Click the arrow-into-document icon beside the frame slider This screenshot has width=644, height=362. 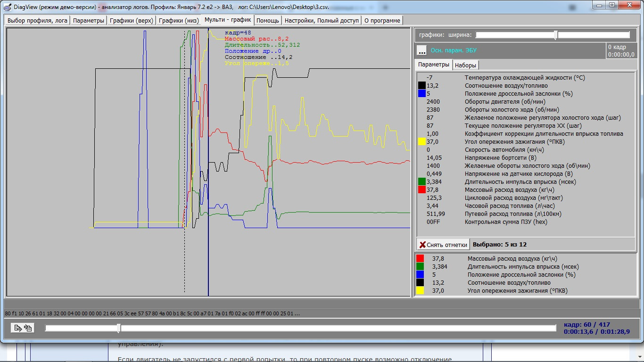pos(28,328)
